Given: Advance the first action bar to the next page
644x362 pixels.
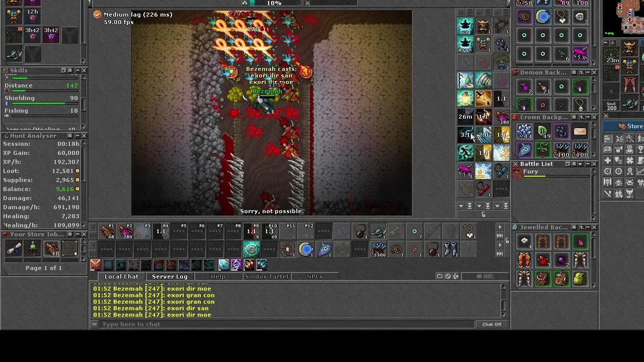Looking at the screenshot, I should point(500,227).
